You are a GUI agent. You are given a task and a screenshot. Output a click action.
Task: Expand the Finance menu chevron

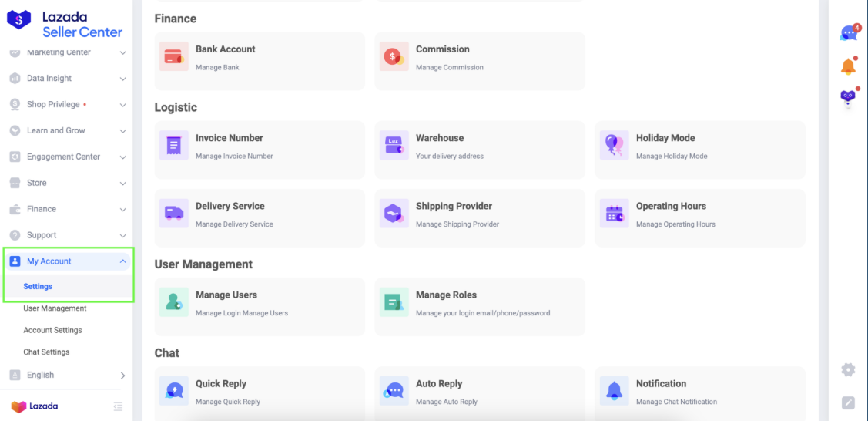click(x=123, y=210)
